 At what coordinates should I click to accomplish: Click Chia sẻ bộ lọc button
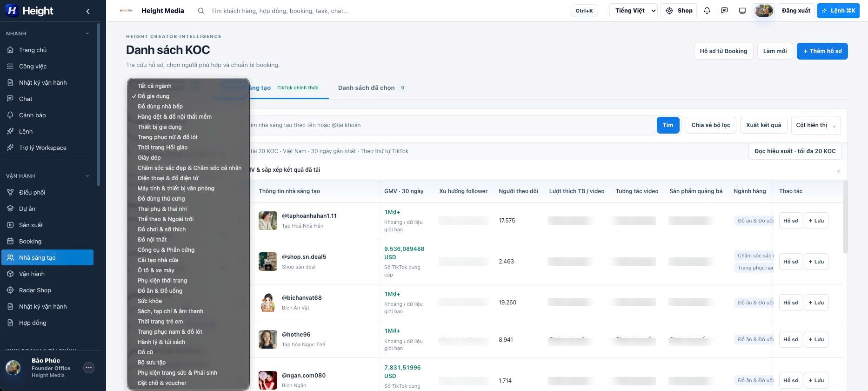[711, 125]
